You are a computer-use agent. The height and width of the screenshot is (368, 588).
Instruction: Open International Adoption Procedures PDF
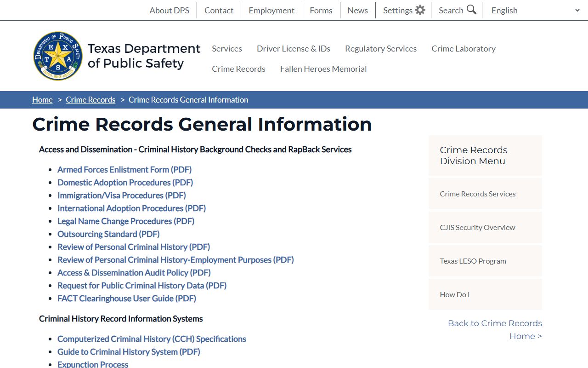click(131, 208)
